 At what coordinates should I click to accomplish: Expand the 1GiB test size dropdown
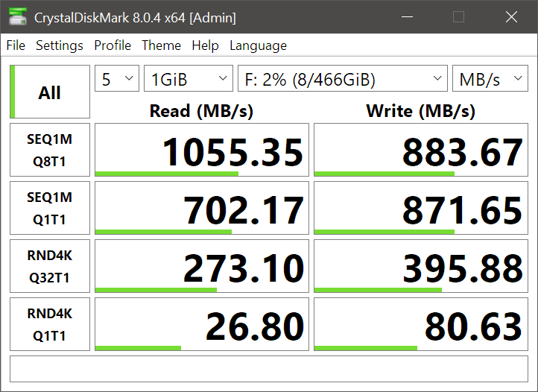(x=189, y=78)
